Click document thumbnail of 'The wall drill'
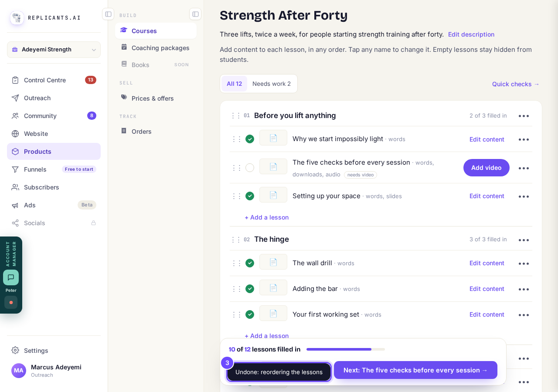The image size is (558, 392). [x=273, y=262]
